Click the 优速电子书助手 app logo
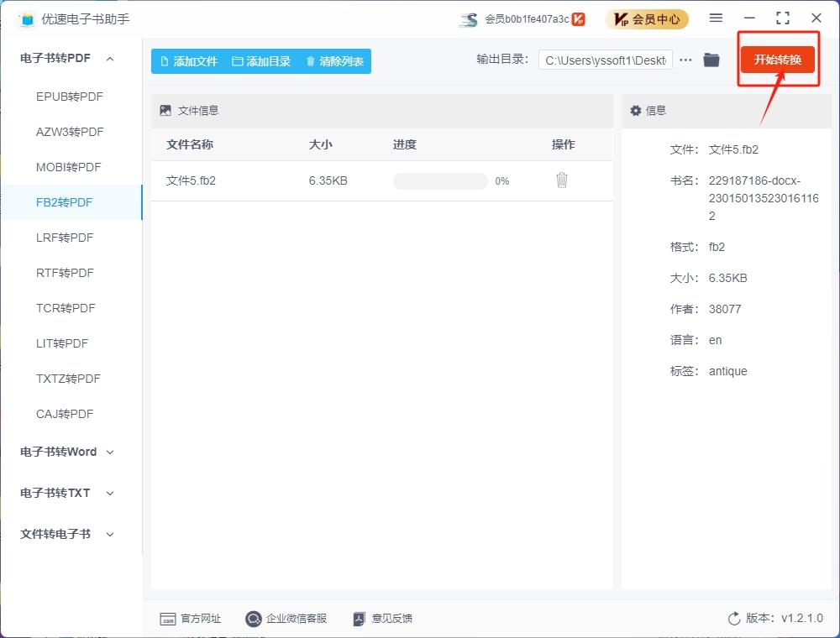Screen dimensions: 840x638 tap(26, 20)
